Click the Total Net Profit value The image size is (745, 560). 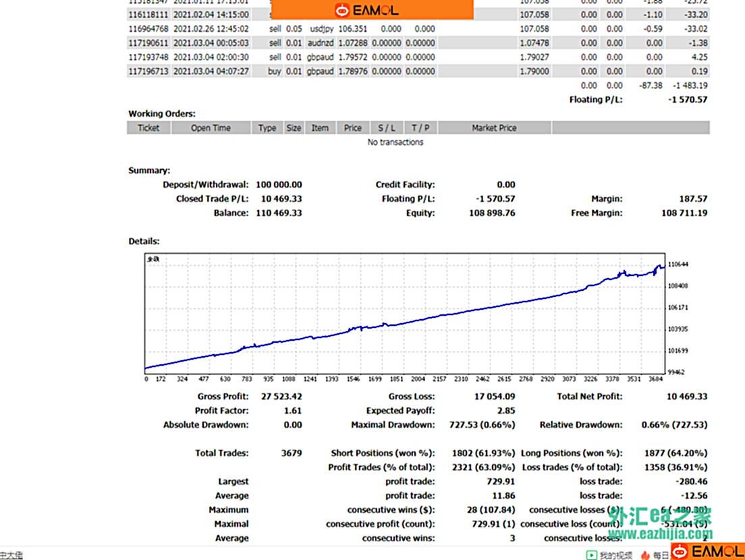[x=687, y=397]
